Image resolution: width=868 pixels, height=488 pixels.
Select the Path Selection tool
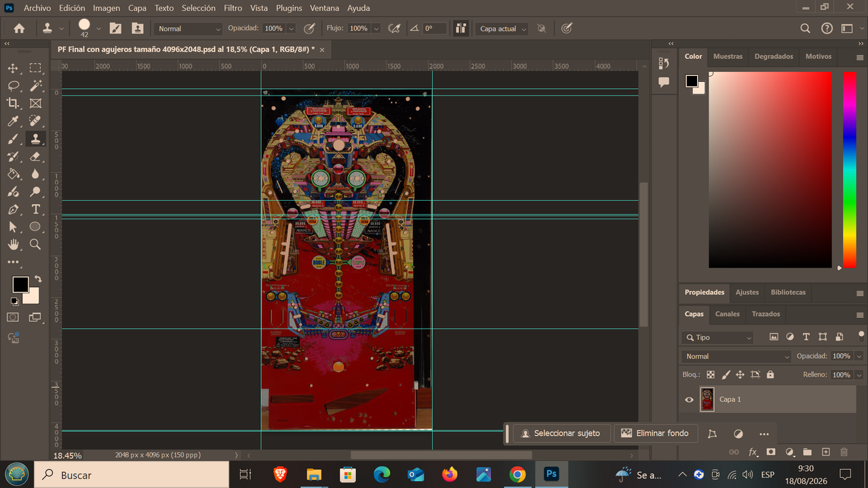pyautogui.click(x=13, y=227)
